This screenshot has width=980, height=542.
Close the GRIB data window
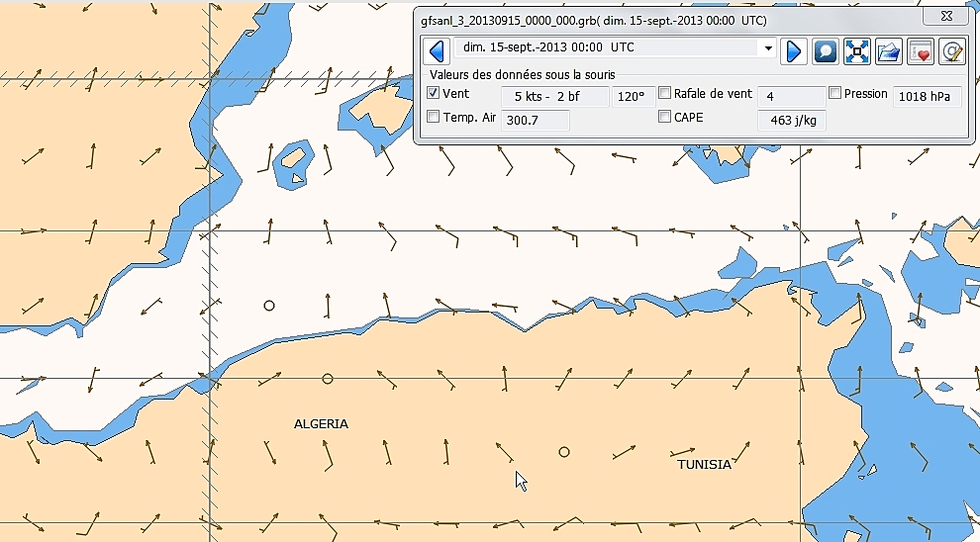(x=946, y=16)
